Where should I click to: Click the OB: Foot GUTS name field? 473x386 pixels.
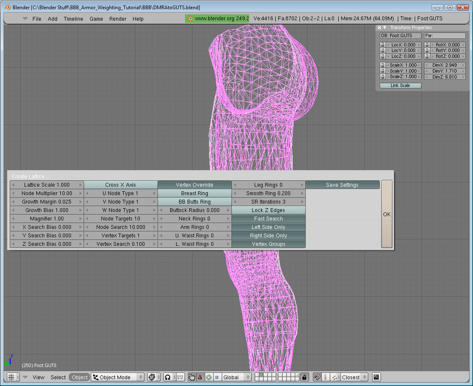[x=401, y=35]
